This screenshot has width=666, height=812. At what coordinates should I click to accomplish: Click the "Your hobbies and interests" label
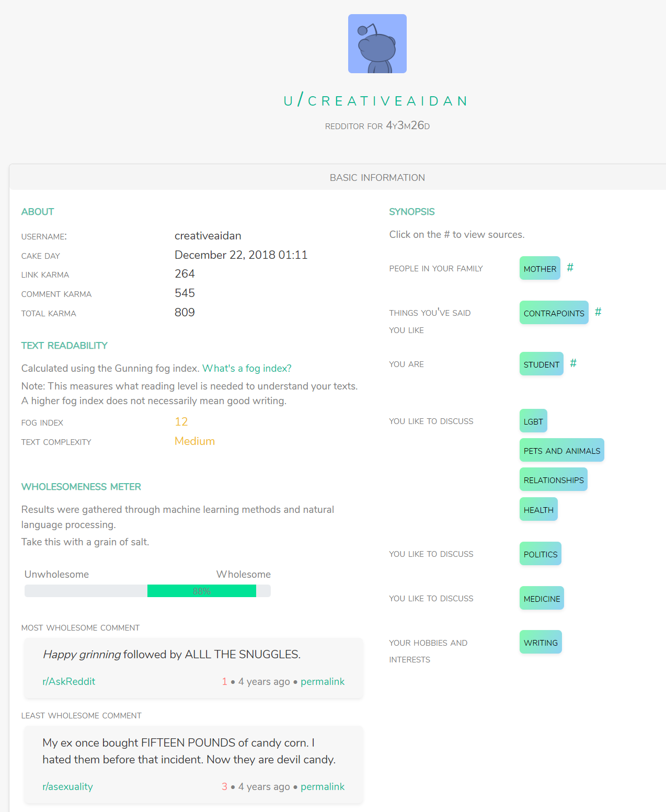point(428,651)
